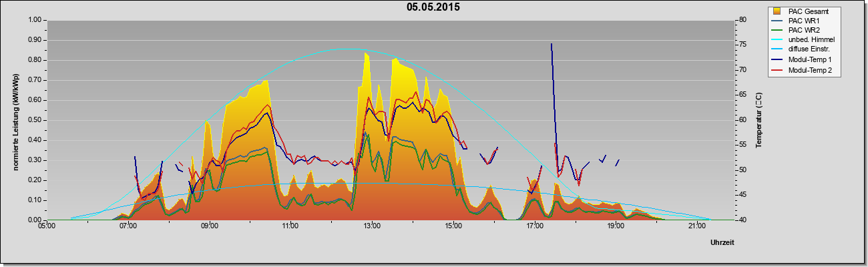Click the 17:00 time axis label

tap(534, 227)
